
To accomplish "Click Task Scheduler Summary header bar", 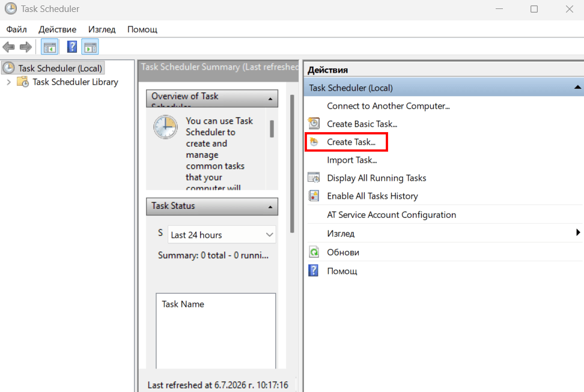I will 218,71.
